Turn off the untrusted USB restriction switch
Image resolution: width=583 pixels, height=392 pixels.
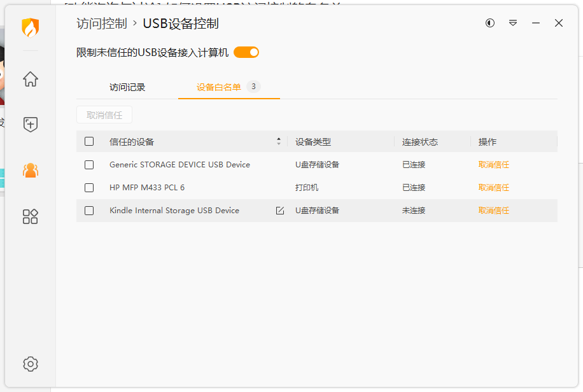point(246,52)
